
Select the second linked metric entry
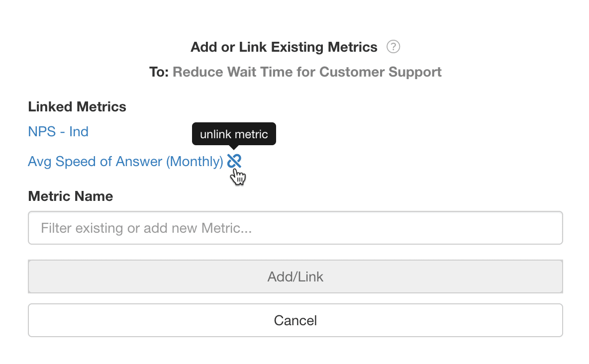click(x=125, y=162)
